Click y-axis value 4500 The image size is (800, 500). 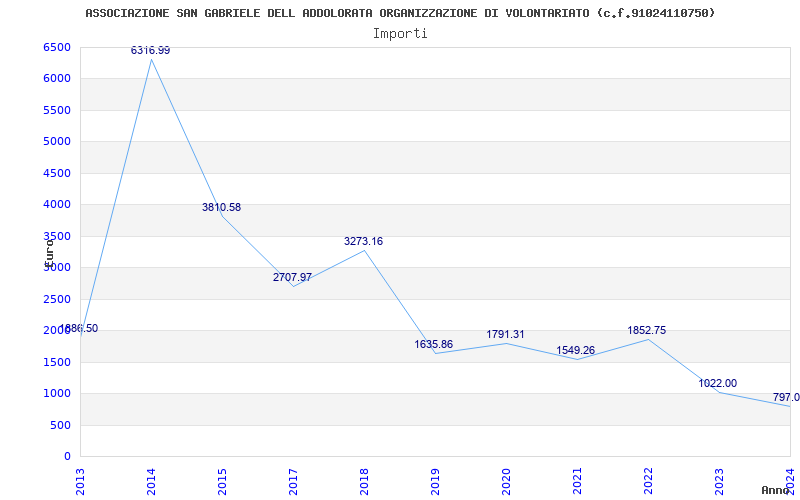tap(57, 173)
